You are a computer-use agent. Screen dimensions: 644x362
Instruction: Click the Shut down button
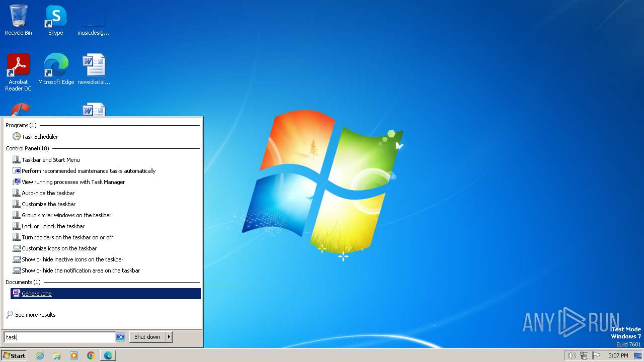tap(147, 337)
